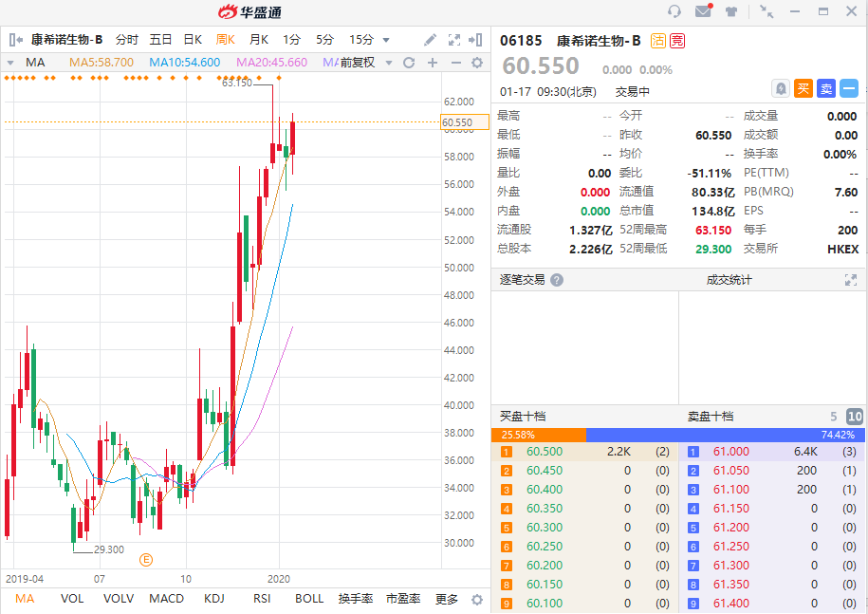Viewport: 868px width, 614px height.
Task: Click ask level 2 price 61.050
Action: (x=730, y=471)
